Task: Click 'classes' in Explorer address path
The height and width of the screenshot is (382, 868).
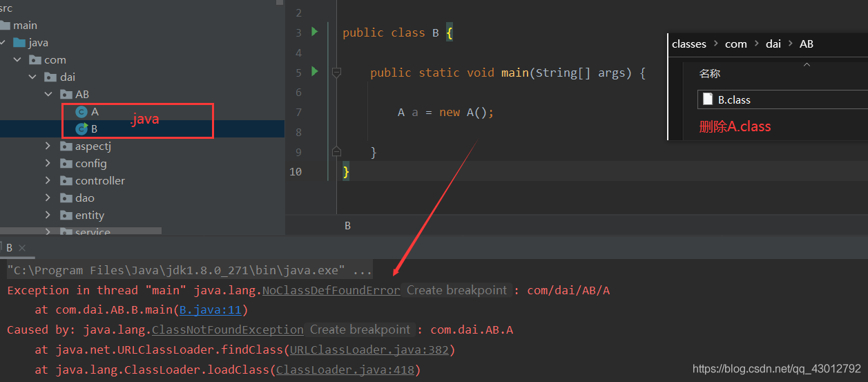Action: coord(689,44)
